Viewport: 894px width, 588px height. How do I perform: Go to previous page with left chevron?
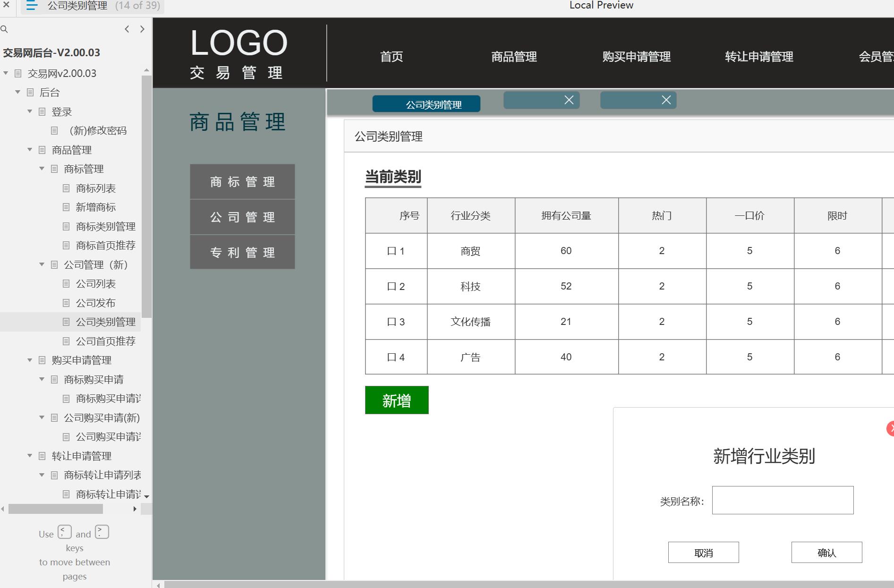click(x=127, y=29)
